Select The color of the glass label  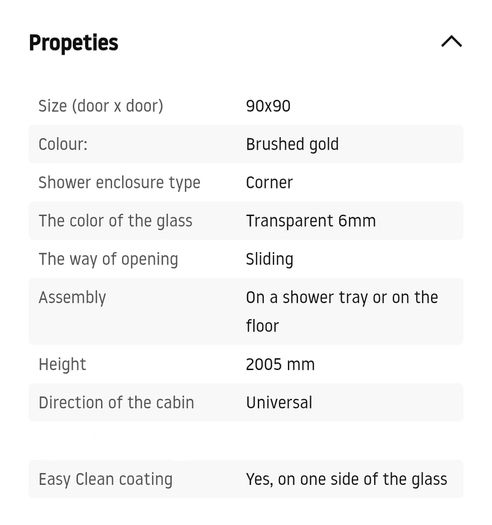click(116, 221)
